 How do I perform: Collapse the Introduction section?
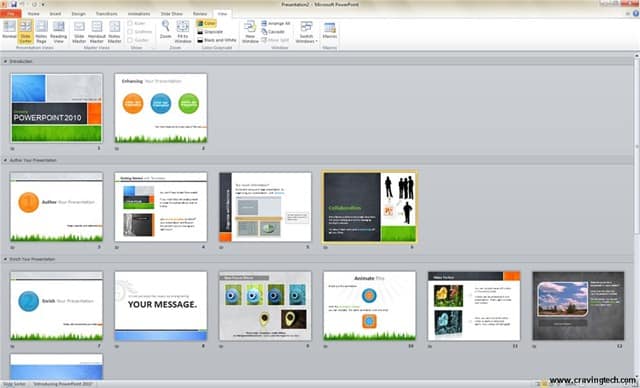pyautogui.click(x=6, y=61)
